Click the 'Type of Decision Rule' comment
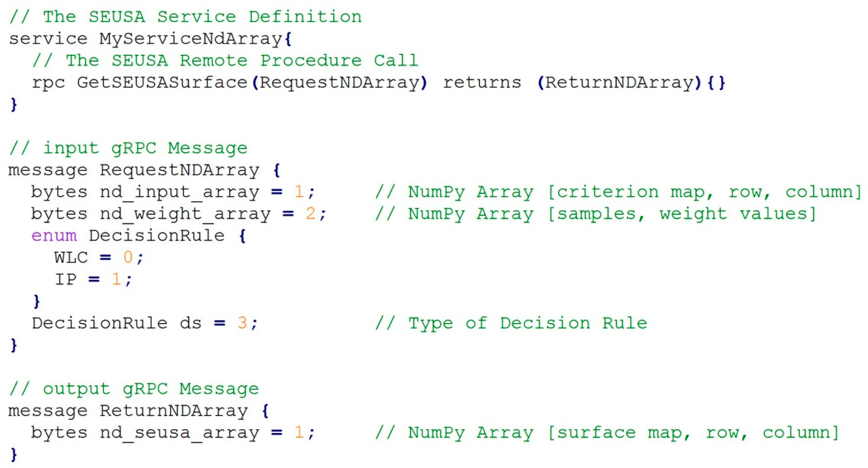This screenshot has width=868, height=468. click(527, 323)
